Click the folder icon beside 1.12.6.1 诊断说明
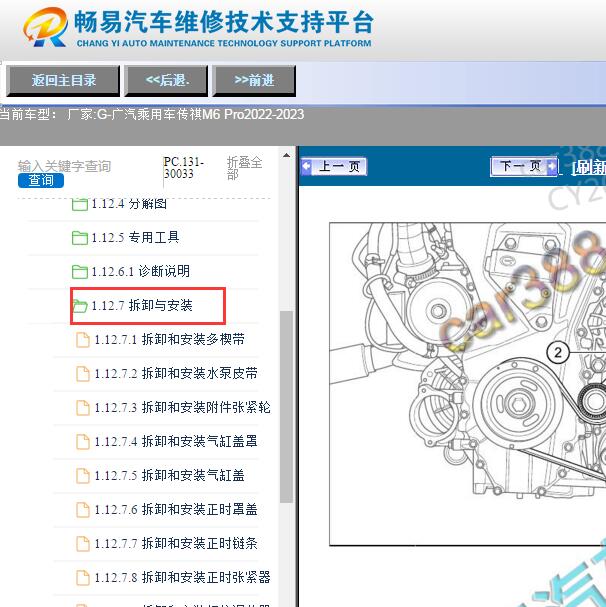606x607 pixels. pos(80,271)
